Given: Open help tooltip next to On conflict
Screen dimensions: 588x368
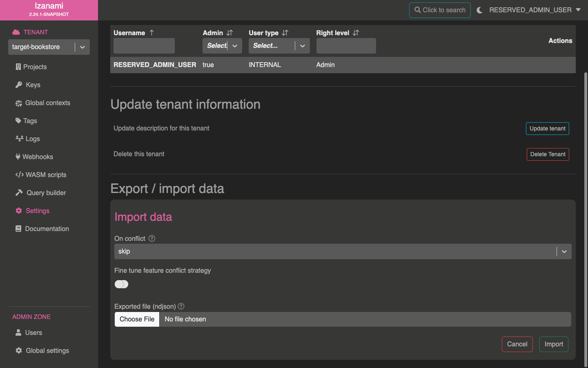Looking at the screenshot, I should tap(152, 238).
